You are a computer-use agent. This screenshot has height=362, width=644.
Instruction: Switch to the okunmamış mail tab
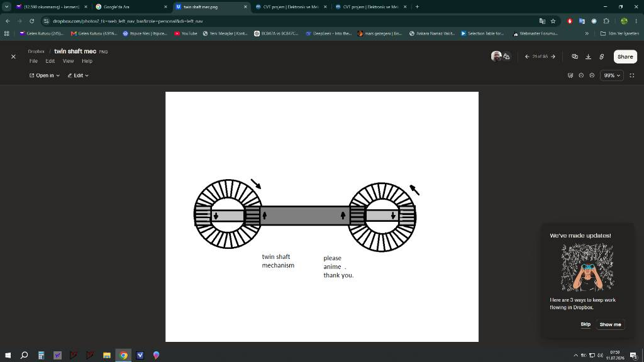tap(52, 7)
